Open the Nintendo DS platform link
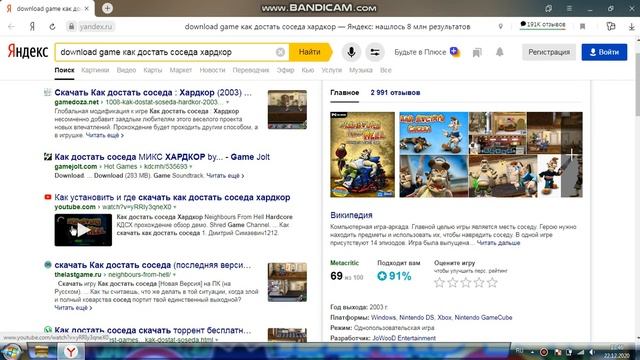The image size is (640, 360). pyautogui.click(x=417, y=317)
